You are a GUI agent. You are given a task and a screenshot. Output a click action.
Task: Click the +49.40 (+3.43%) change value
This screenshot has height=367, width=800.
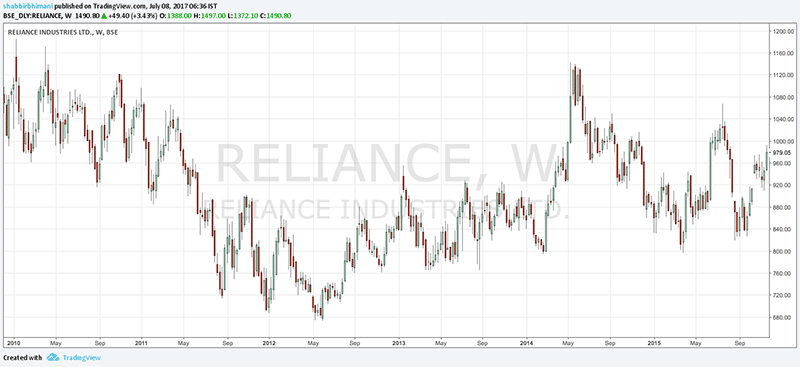(x=133, y=16)
